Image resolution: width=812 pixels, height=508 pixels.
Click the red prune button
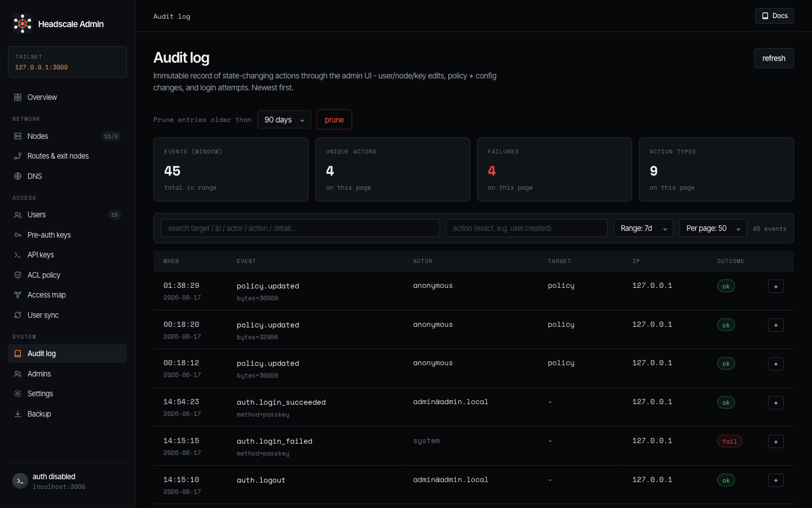pyautogui.click(x=334, y=120)
